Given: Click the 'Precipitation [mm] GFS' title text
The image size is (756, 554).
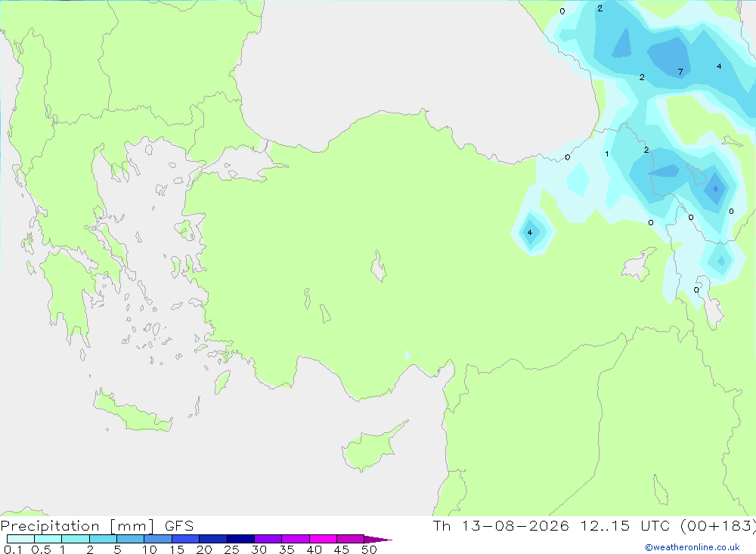Looking at the screenshot, I should 97,526.
